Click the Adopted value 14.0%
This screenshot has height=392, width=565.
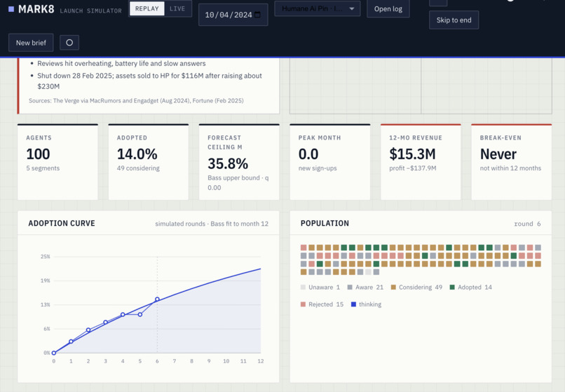[137, 154]
